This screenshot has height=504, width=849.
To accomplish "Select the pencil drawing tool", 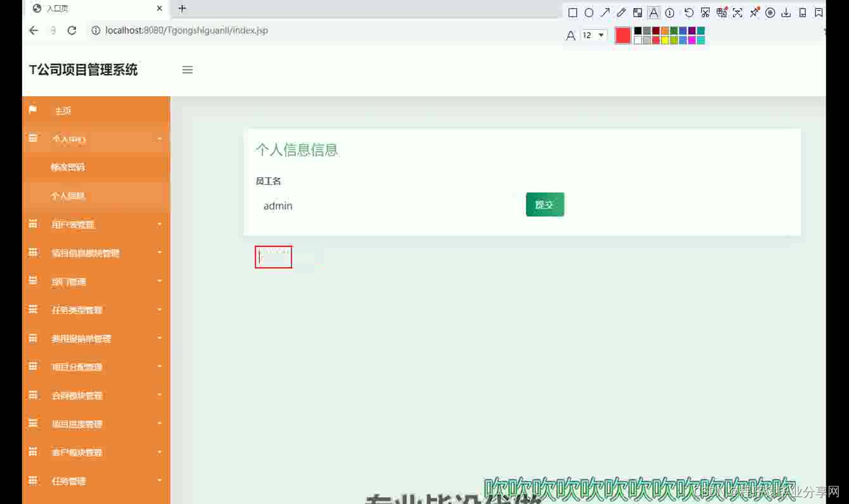I will click(622, 13).
